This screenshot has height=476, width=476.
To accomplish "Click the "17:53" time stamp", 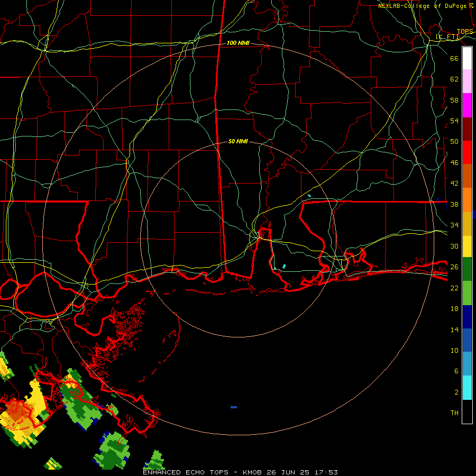I will (326, 472).
